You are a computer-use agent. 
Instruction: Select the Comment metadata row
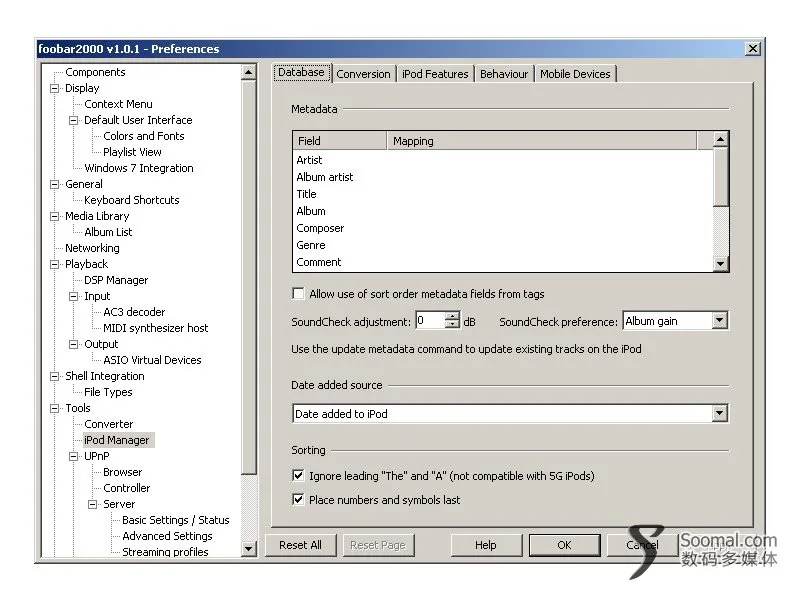pyautogui.click(x=503, y=262)
